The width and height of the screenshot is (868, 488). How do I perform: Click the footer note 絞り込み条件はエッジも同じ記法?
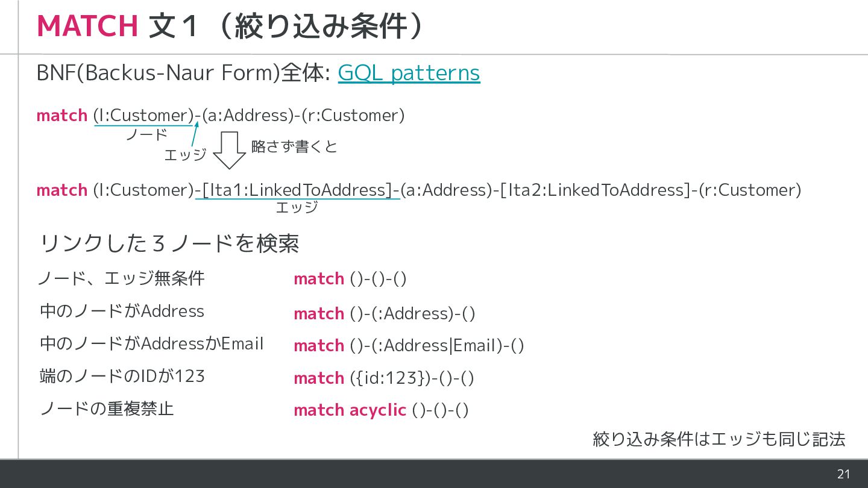719,439
